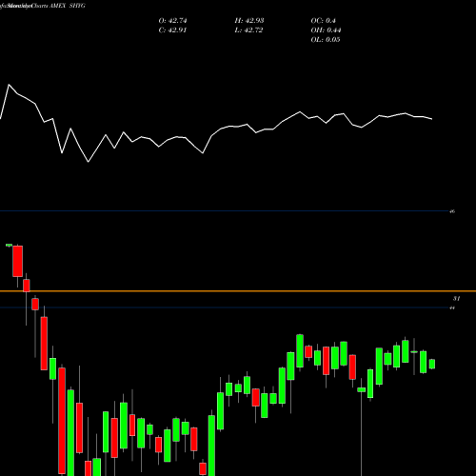Click the 'OH: 0.44' value
This screenshot has width=476, height=476.
pyautogui.click(x=326, y=30)
